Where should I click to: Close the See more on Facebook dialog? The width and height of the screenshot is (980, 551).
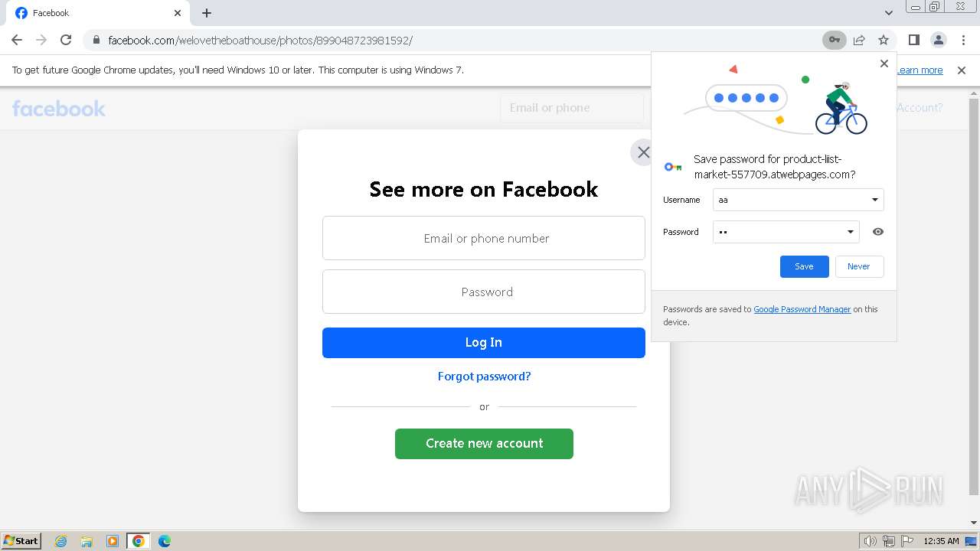click(x=643, y=152)
